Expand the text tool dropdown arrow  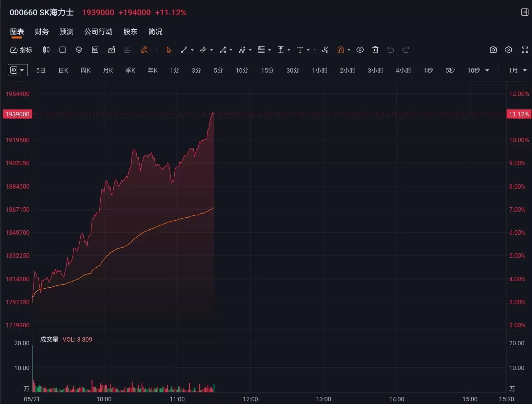[x=308, y=50]
